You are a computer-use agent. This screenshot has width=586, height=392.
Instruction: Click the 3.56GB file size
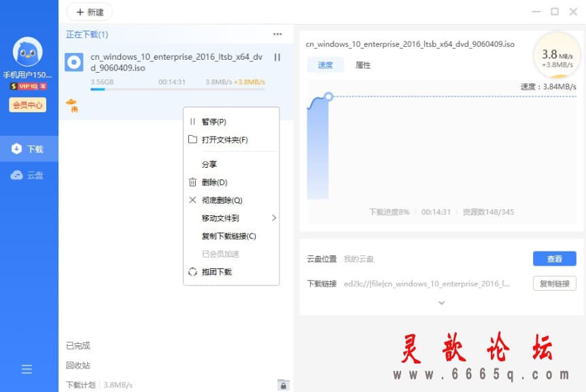click(102, 82)
